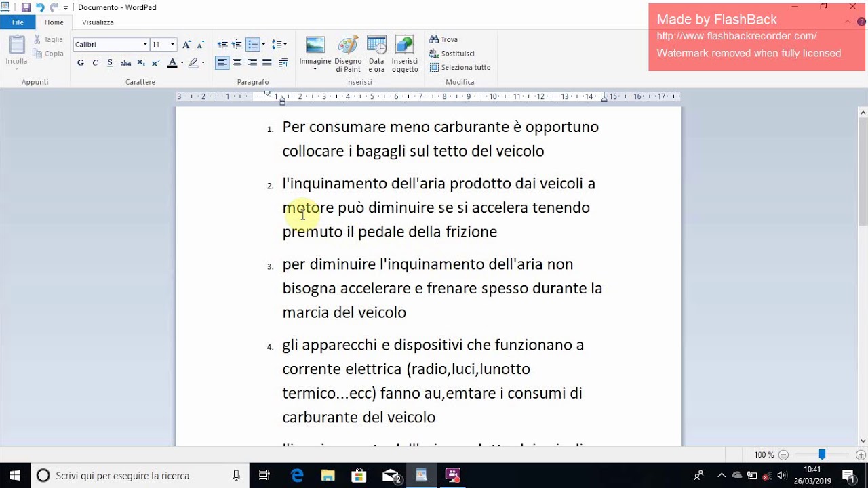Viewport: 868px width, 488px height.
Task: Cut selection with Taglia
Action: pyautogui.click(x=48, y=39)
